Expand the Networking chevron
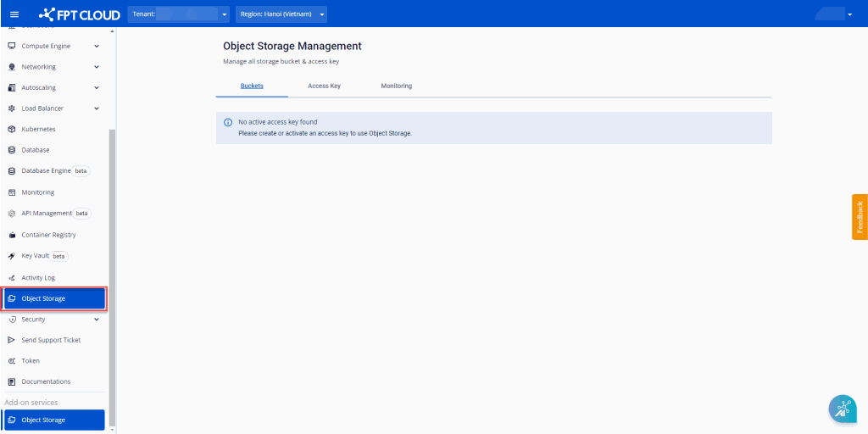Image resolution: width=868 pixels, height=434 pixels. click(97, 67)
